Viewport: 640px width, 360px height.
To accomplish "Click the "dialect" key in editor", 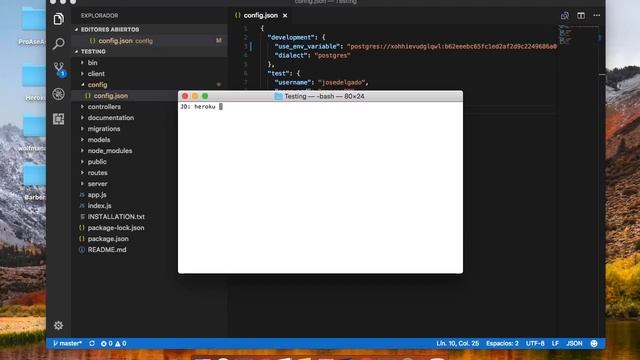I will pyautogui.click(x=291, y=55).
